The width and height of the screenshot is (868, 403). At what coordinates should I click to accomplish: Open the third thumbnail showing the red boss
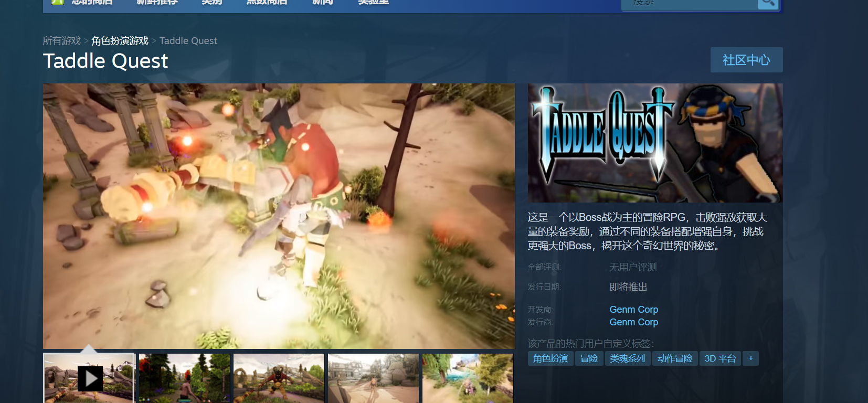(x=279, y=378)
